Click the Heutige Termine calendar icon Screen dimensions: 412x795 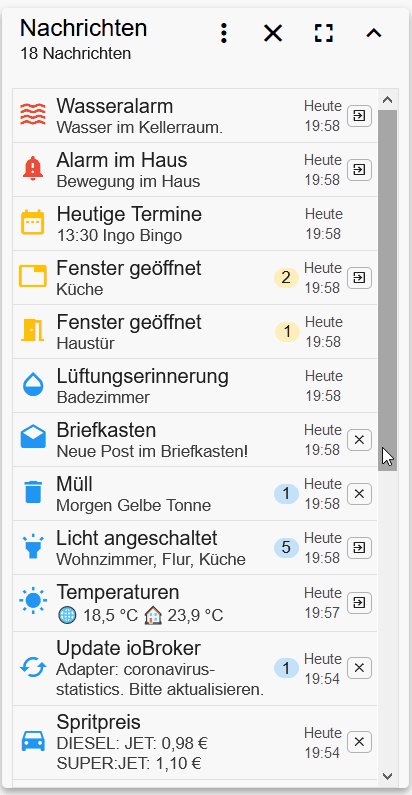33,223
